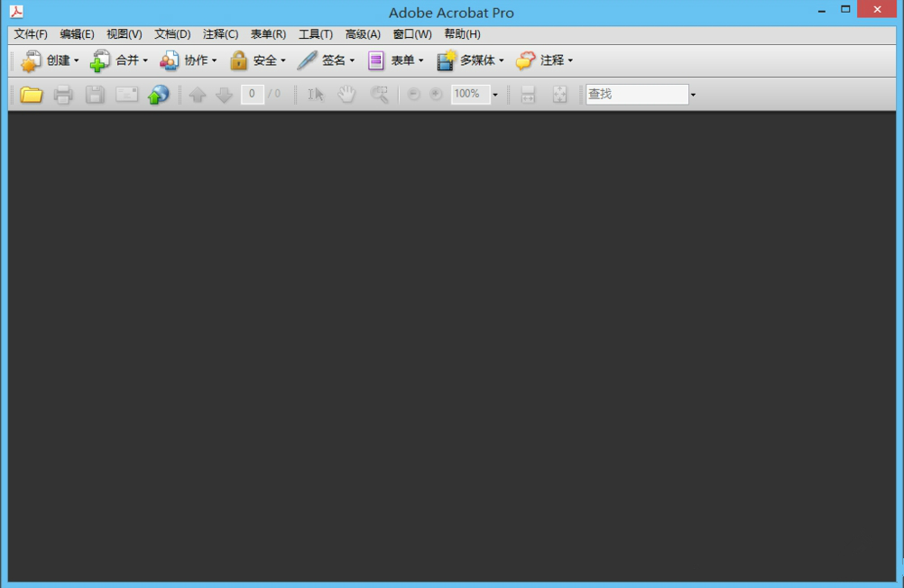Open the 视图(V) menu

tap(124, 34)
